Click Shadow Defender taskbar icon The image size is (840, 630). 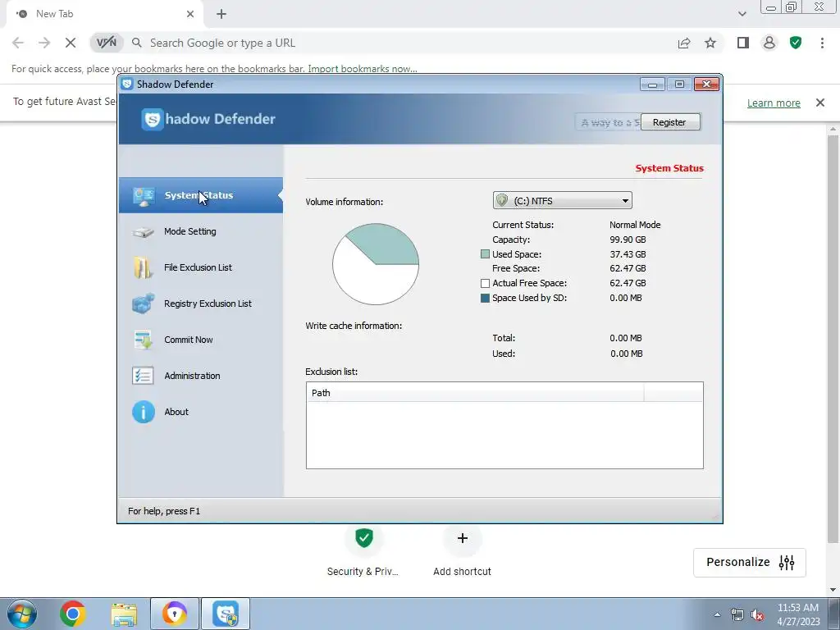click(226, 614)
